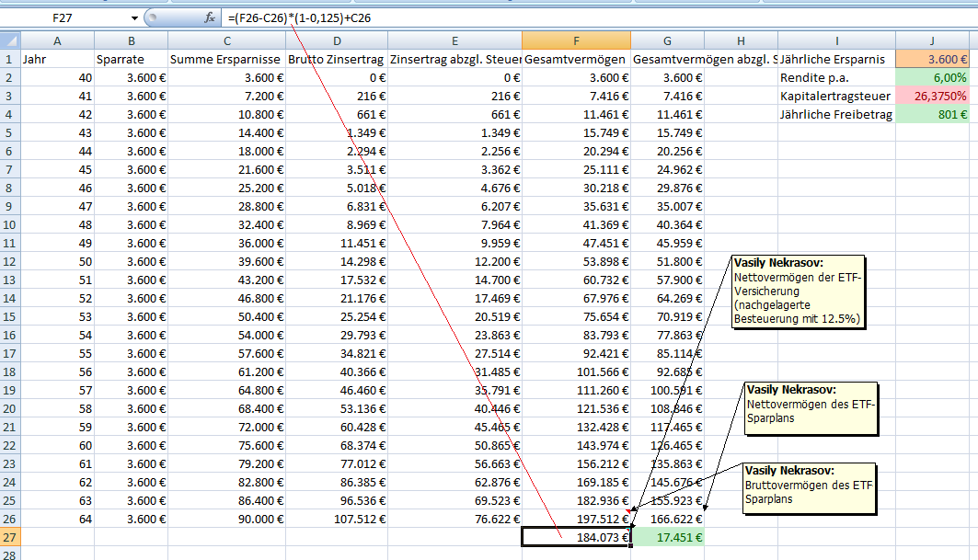Click the comment Nettovermögen des ETF-Sparplans

pos(809,408)
